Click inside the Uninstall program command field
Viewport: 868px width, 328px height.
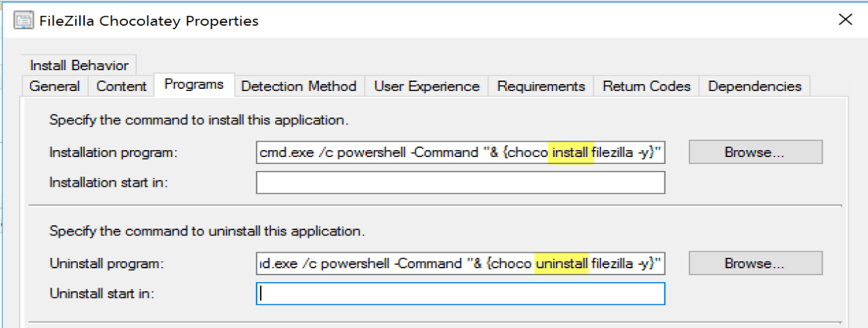point(460,263)
